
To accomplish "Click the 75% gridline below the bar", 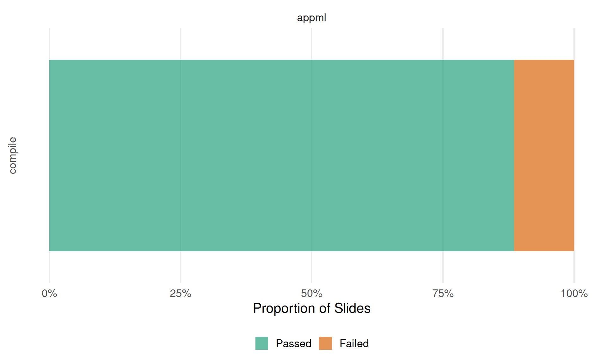I will coord(443,267).
